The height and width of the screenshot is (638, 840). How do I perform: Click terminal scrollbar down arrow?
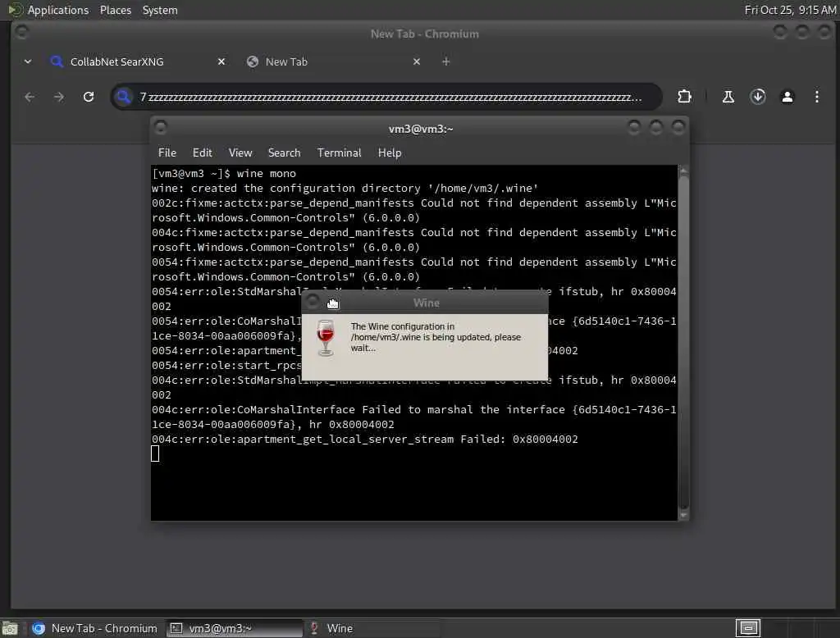click(x=683, y=515)
